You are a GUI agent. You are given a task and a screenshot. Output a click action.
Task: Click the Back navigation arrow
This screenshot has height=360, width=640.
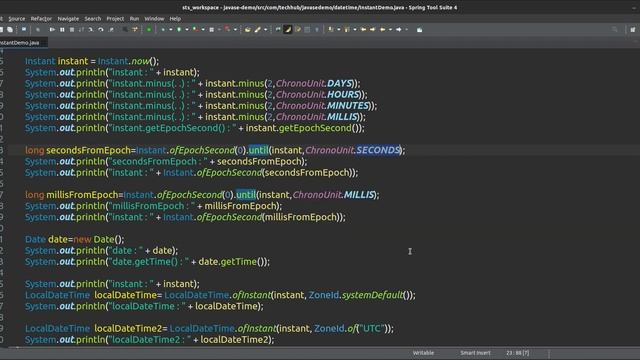(382, 29)
